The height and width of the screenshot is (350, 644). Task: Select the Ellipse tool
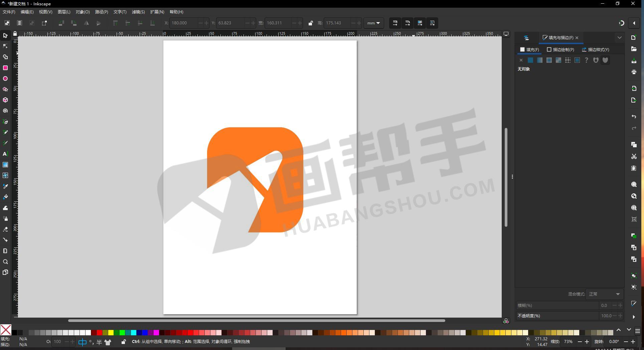pyautogui.click(x=5, y=78)
